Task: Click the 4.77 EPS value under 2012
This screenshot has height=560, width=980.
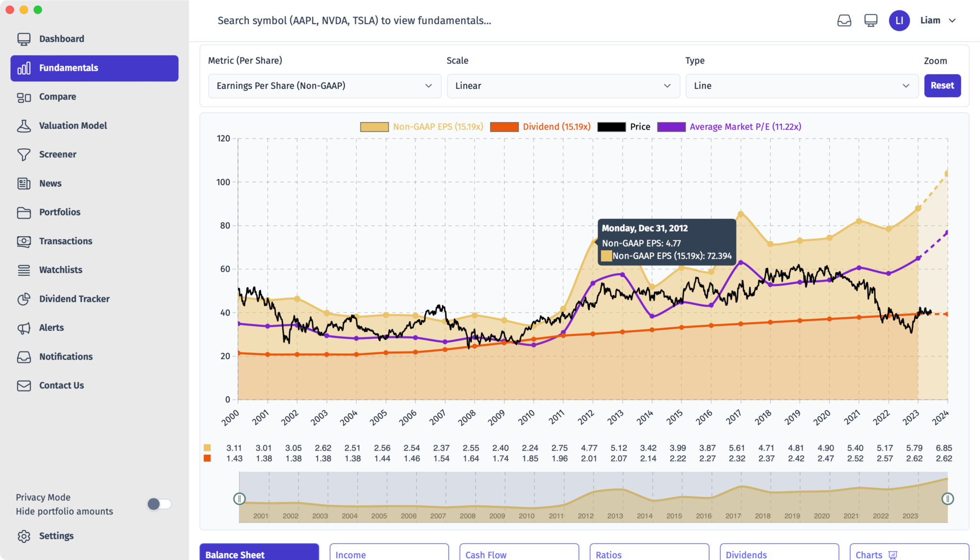Action: click(x=589, y=448)
